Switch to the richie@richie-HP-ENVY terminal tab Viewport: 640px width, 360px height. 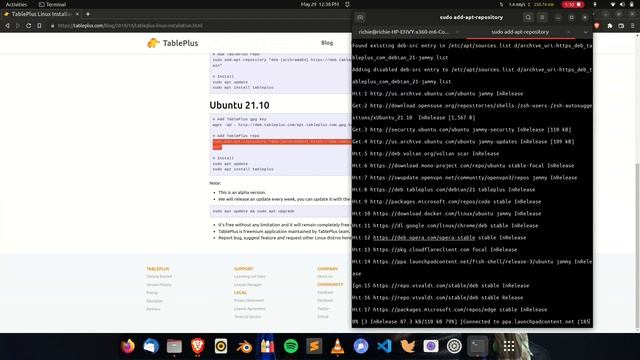click(404, 32)
